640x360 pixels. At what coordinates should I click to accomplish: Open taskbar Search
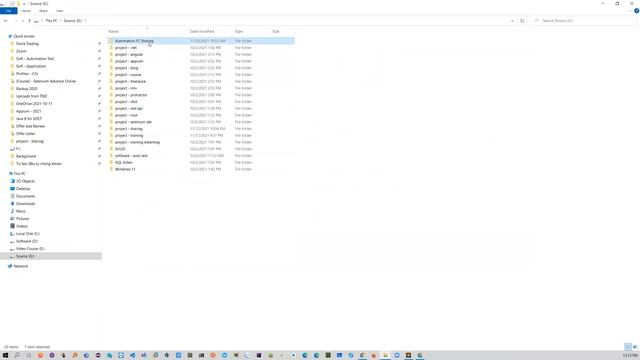17,356
